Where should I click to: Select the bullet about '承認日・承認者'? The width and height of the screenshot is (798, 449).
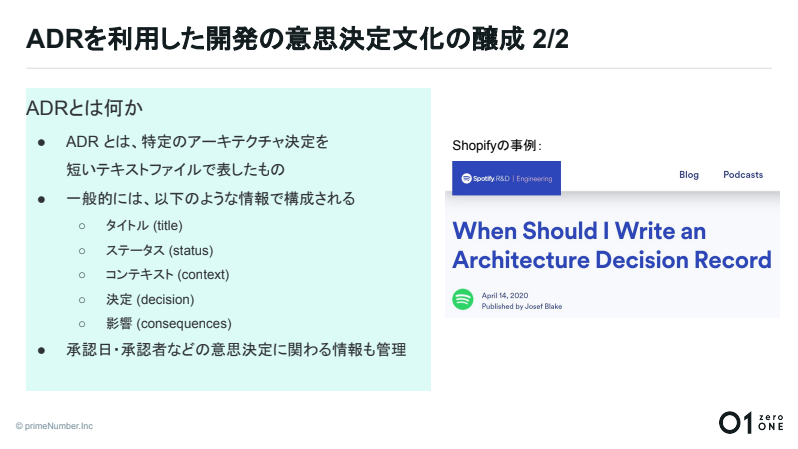point(235,350)
